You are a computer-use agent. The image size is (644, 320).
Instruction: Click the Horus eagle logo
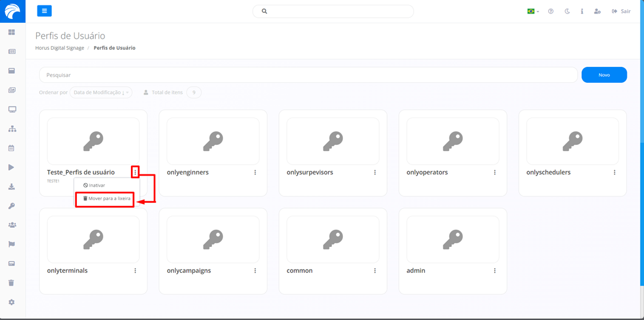coord(12,12)
